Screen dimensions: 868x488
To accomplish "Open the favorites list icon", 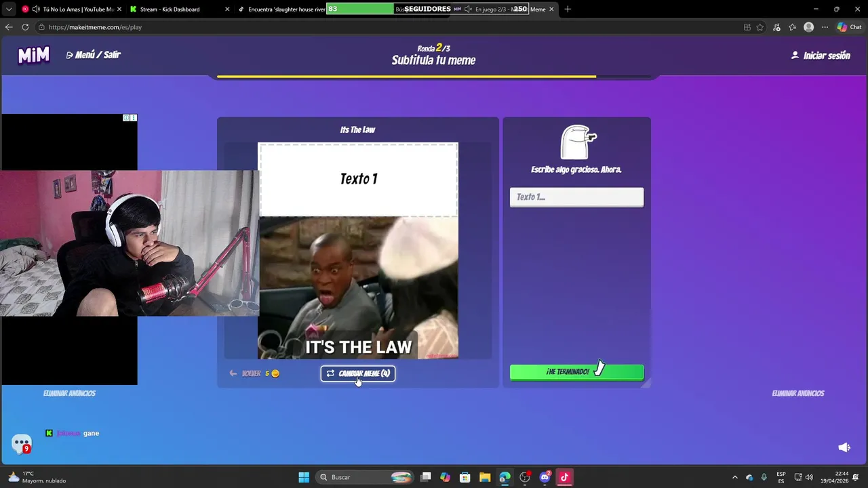I will 792,27.
